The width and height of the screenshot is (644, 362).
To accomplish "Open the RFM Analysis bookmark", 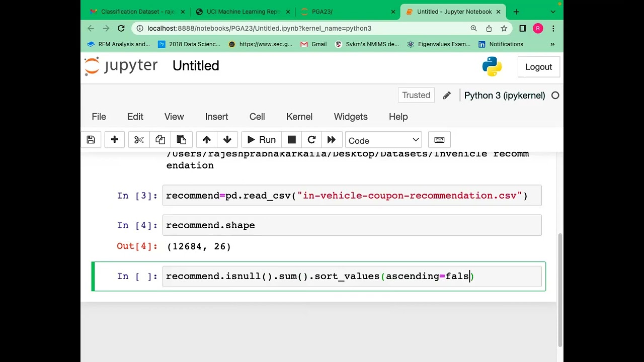I will click(x=119, y=44).
